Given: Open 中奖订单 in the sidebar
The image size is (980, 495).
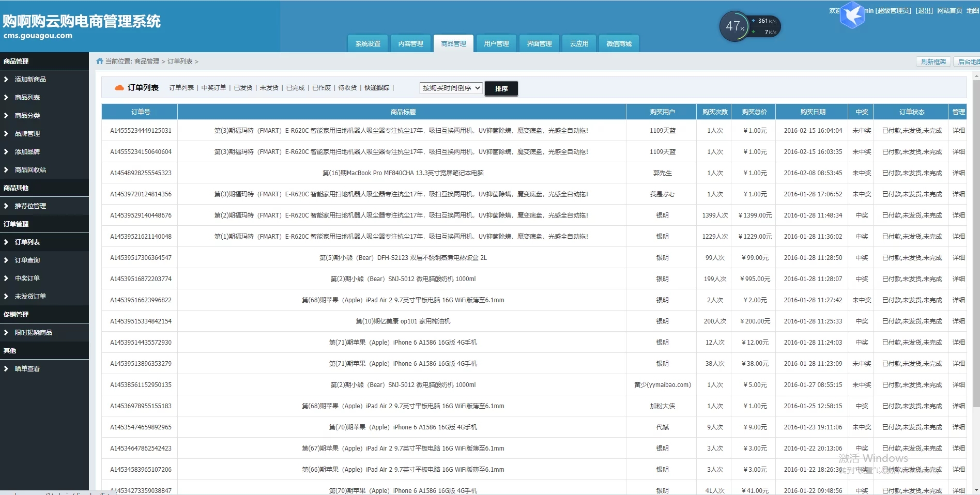Looking at the screenshot, I should point(27,278).
